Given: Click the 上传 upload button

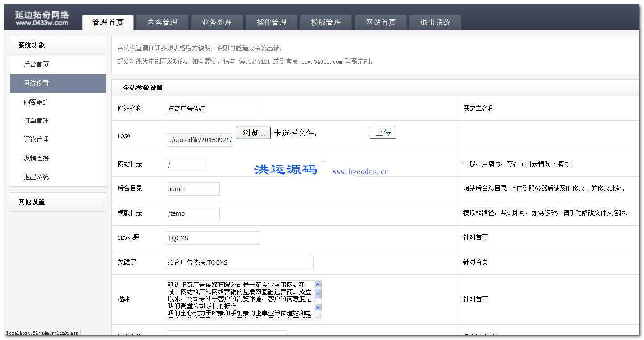Looking at the screenshot, I should pos(383,133).
